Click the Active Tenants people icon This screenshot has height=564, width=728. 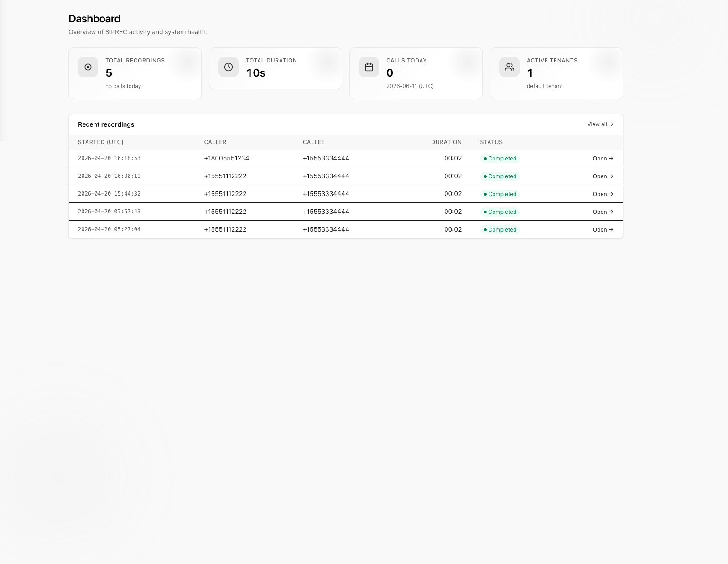(510, 67)
